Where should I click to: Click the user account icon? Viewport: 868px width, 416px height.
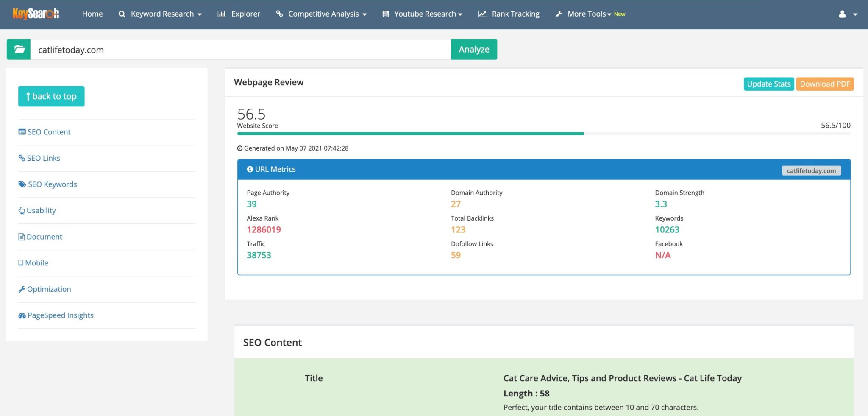coord(842,14)
